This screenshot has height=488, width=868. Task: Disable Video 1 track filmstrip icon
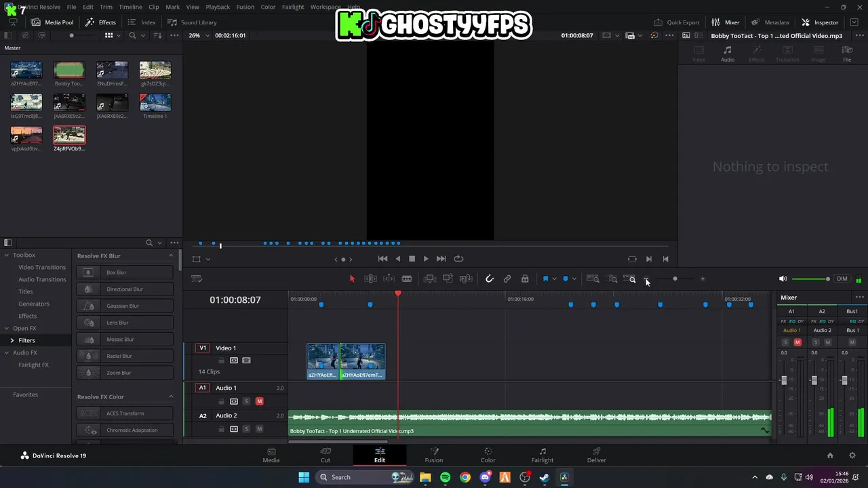pos(246,361)
